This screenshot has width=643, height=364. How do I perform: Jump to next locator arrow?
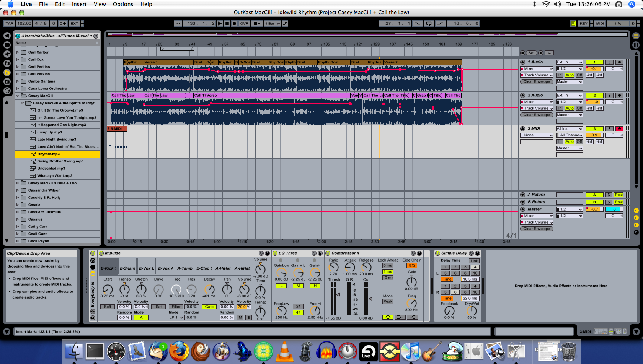540,53
